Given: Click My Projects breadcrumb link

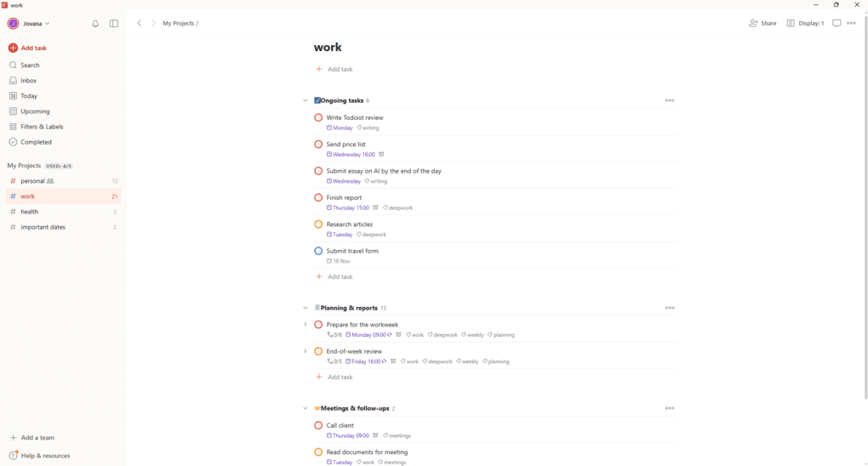Looking at the screenshot, I should pyautogui.click(x=178, y=23).
